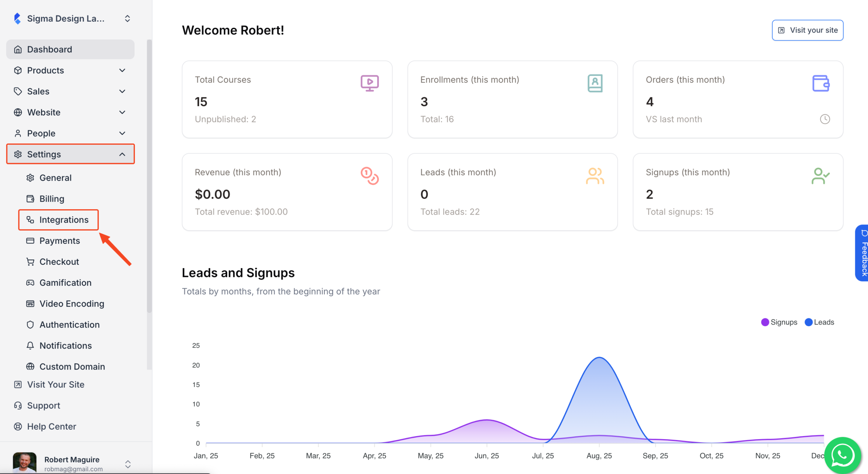This screenshot has width=868, height=474.
Task: Open General settings
Action: tap(56, 178)
